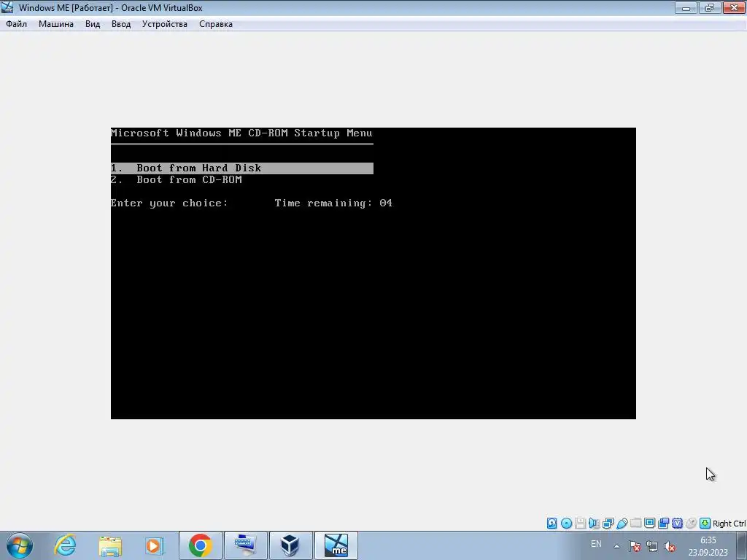Switch to Google Chrome in taskbar
The height and width of the screenshot is (560, 747).
pos(200,545)
